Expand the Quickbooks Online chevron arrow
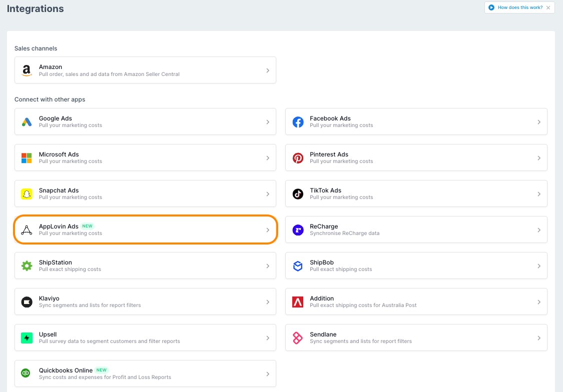563x392 pixels. [268, 374]
